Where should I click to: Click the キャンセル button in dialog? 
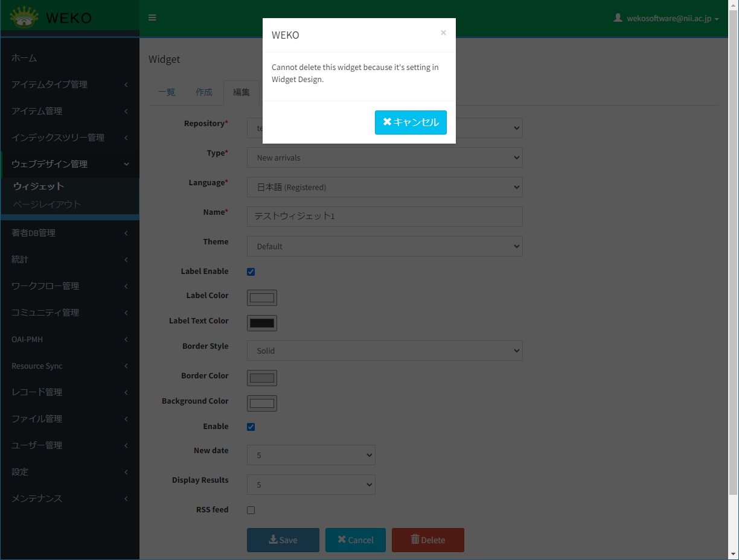coord(411,122)
